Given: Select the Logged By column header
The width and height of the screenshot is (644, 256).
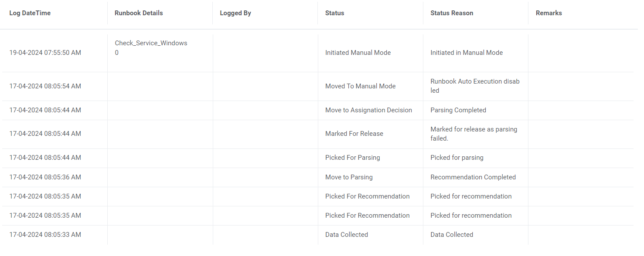Looking at the screenshot, I should (235, 13).
